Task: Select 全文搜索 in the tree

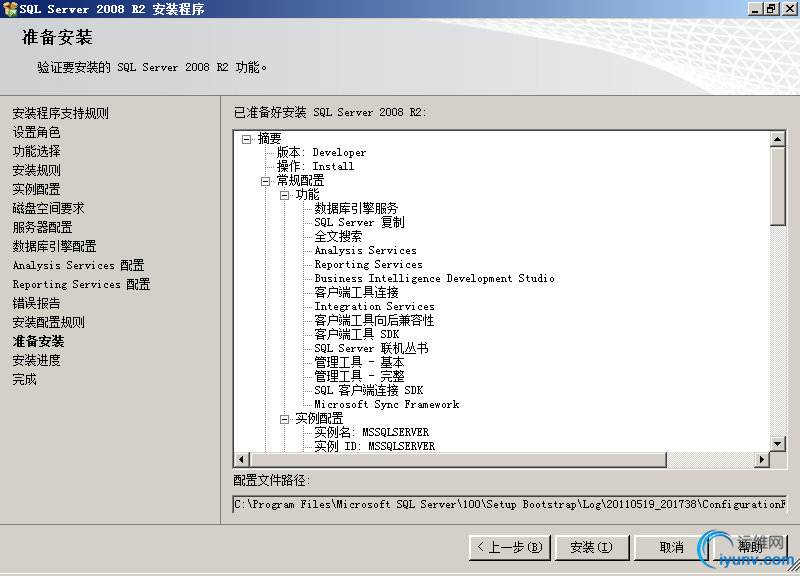Action: (338, 236)
